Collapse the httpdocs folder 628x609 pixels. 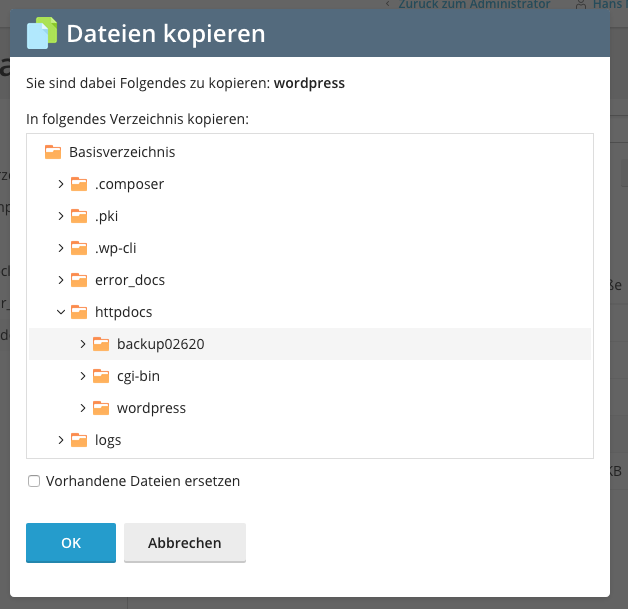(61, 312)
